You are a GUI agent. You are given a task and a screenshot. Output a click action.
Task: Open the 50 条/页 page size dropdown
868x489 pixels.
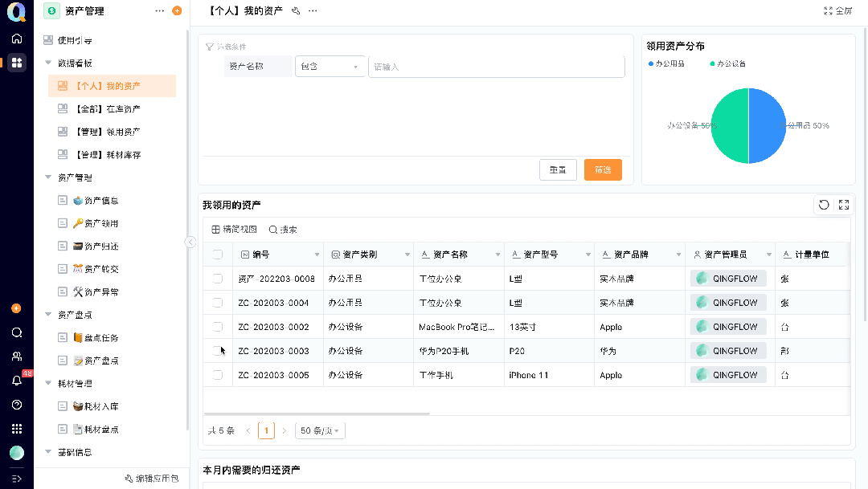[320, 430]
